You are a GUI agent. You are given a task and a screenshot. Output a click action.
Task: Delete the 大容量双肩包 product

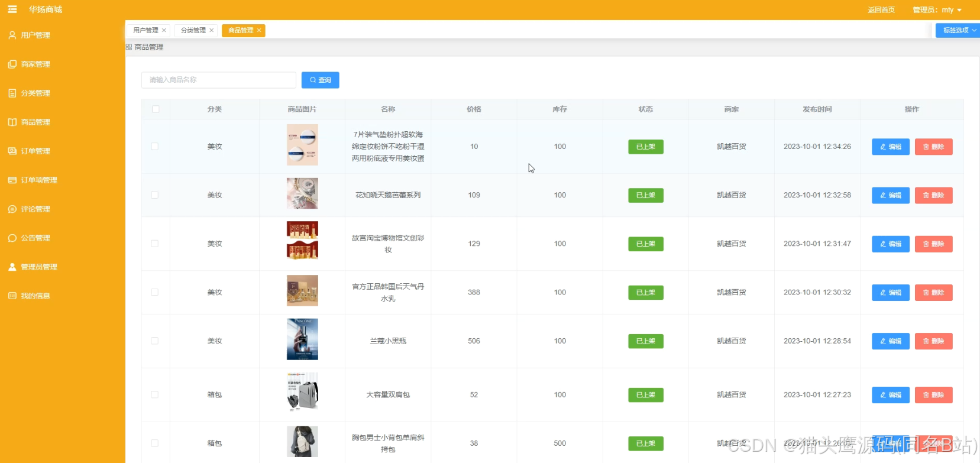pos(933,394)
